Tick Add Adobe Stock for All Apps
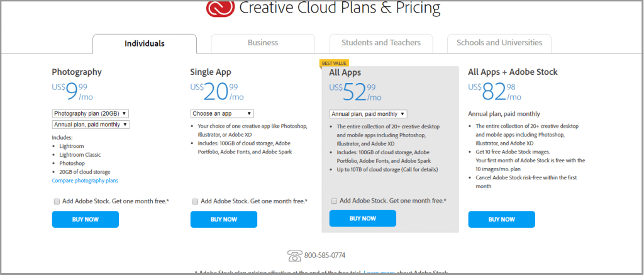 click(x=334, y=201)
